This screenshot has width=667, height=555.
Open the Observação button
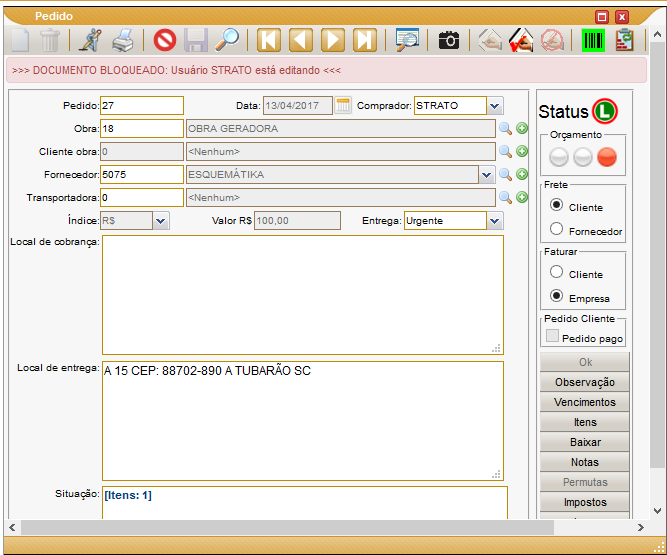pyautogui.click(x=584, y=382)
